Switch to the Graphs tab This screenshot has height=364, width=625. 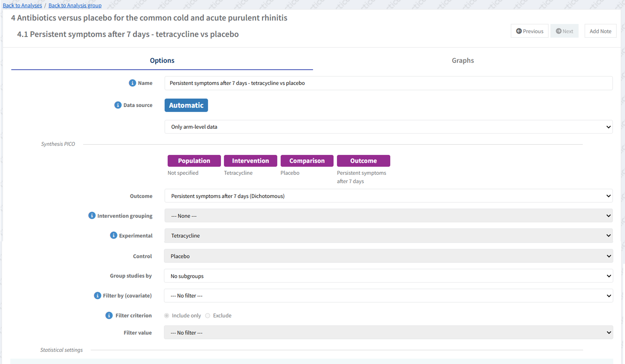(x=462, y=61)
